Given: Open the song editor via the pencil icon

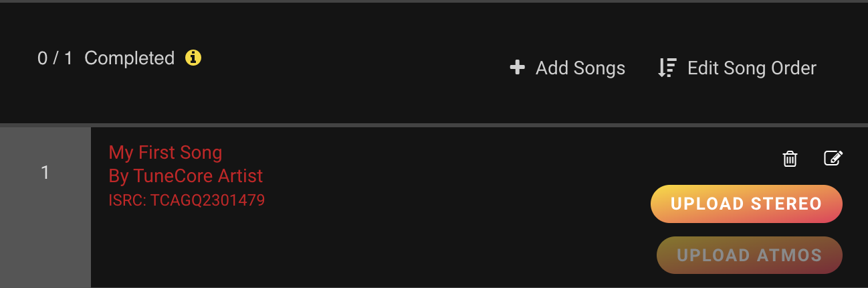Looking at the screenshot, I should [x=833, y=159].
